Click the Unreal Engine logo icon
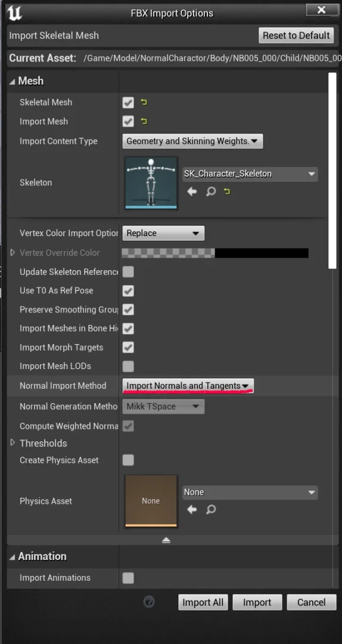The image size is (342, 644). (15, 13)
